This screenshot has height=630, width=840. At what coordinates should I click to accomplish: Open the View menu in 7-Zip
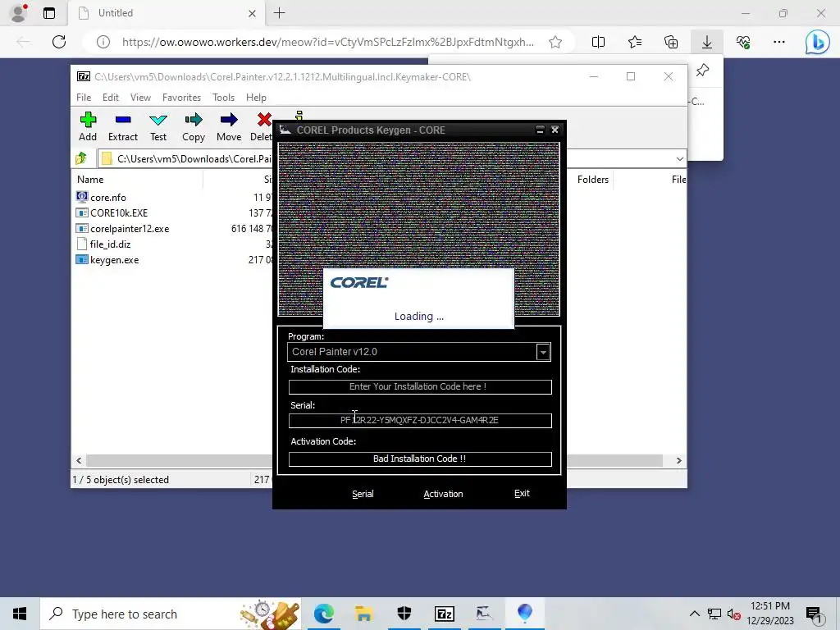[140, 98]
